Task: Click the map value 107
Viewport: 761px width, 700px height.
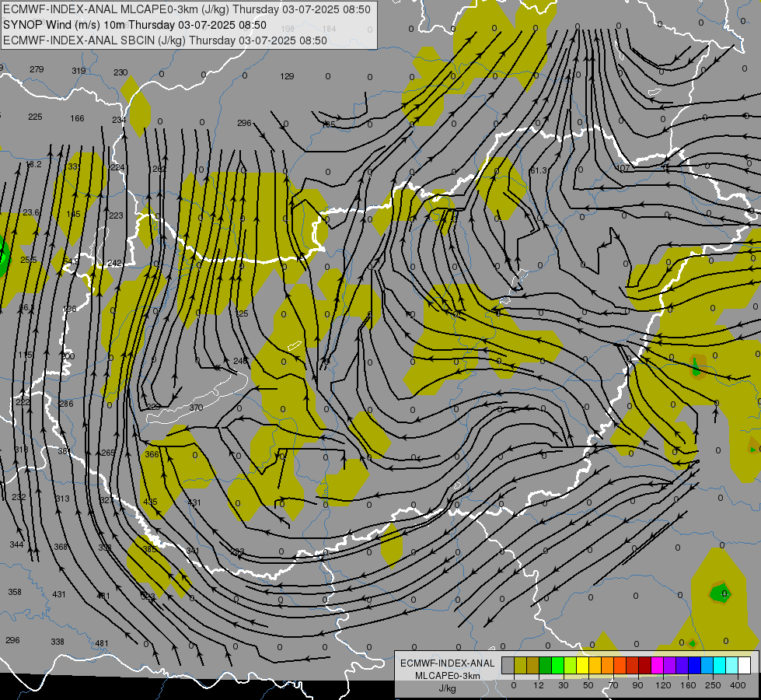Action: coord(623,169)
